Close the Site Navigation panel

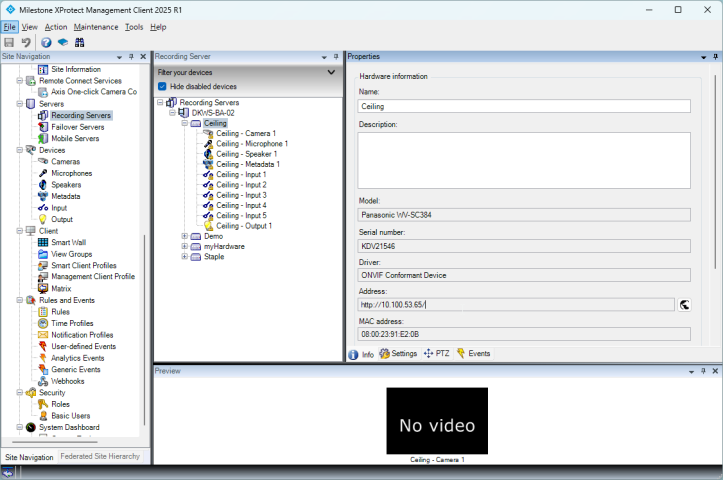(143, 57)
